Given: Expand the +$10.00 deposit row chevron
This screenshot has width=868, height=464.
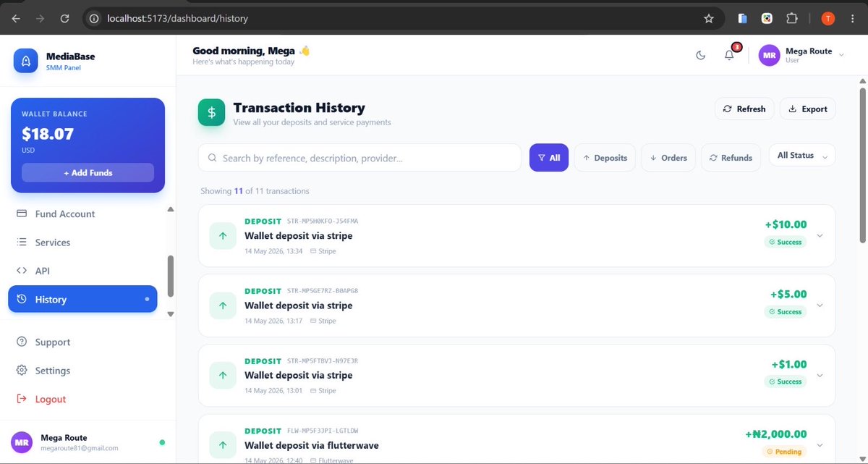Looking at the screenshot, I should click(820, 235).
